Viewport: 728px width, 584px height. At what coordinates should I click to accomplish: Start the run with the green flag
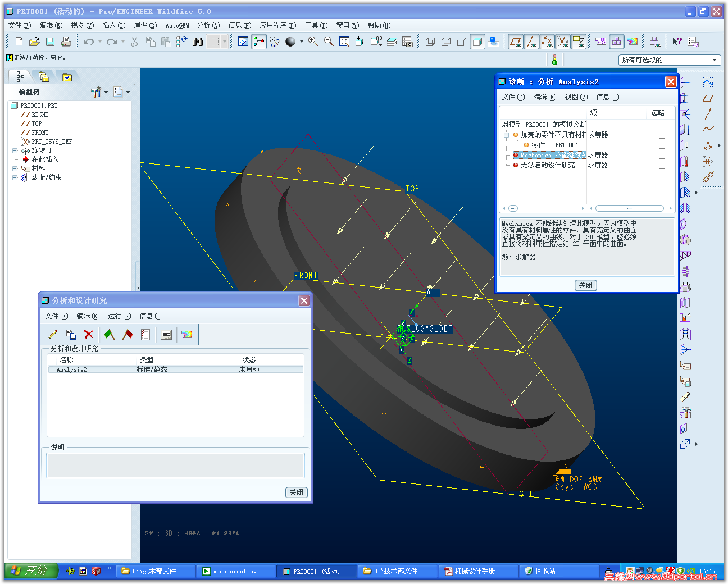tap(110, 335)
